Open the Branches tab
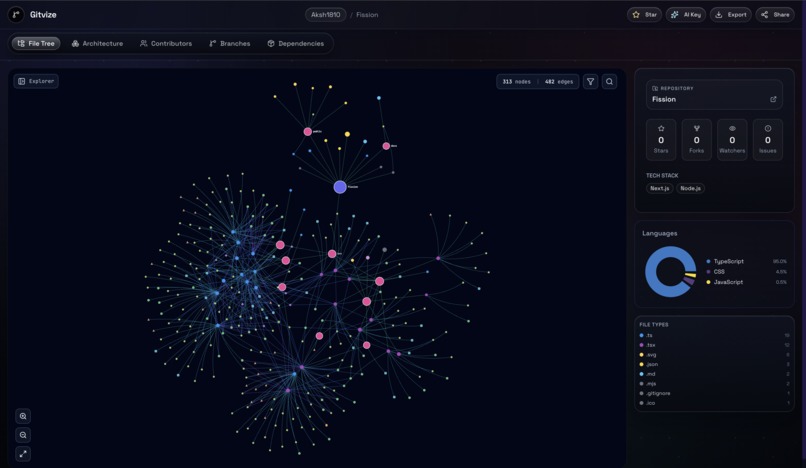806x468 pixels. pyautogui.click(x=230, y=44)
